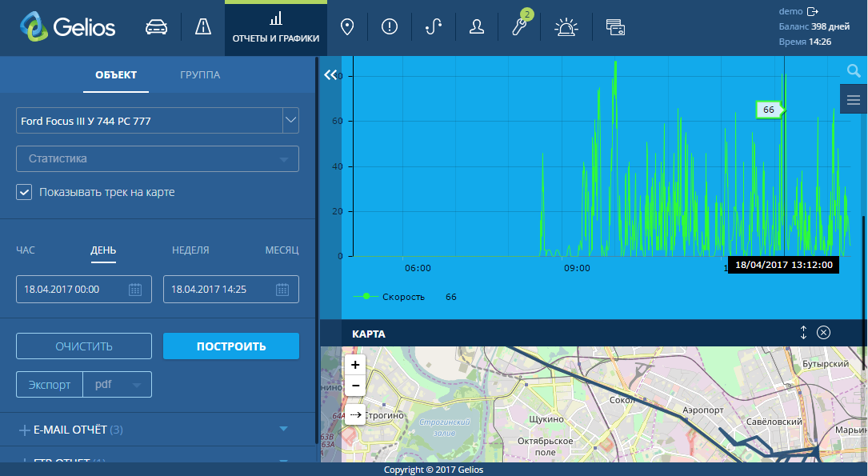Toggle 'Показывать трек на карте' checkbox
This screenshot has width=868, height=476.
coord(25,192)
